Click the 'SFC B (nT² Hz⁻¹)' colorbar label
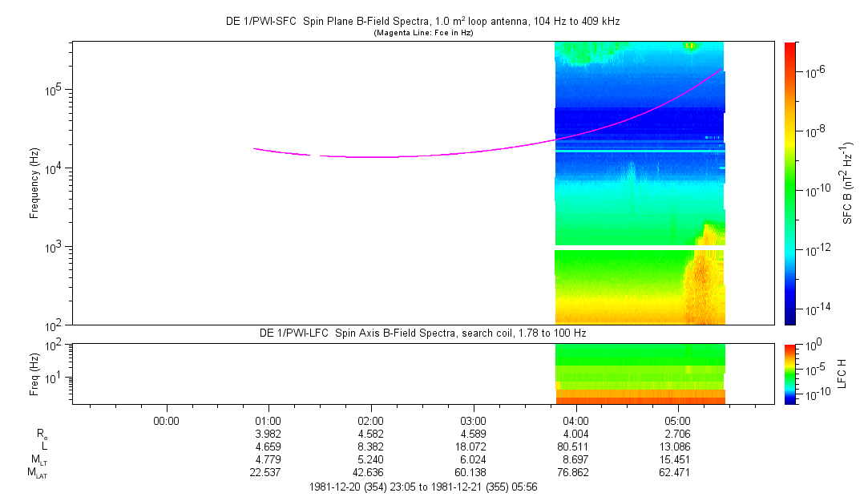Screen dimensions: 868x497 pyautogui.click(x=847, y=183)
